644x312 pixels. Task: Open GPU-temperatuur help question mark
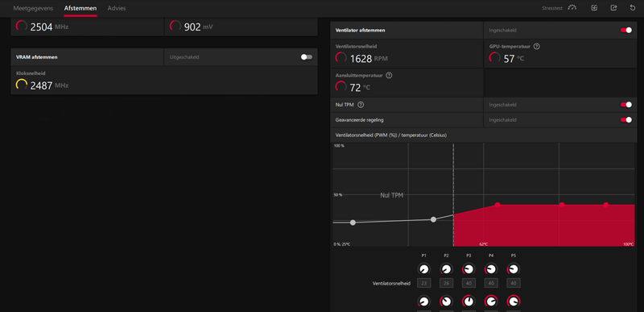tap(536, 47)
